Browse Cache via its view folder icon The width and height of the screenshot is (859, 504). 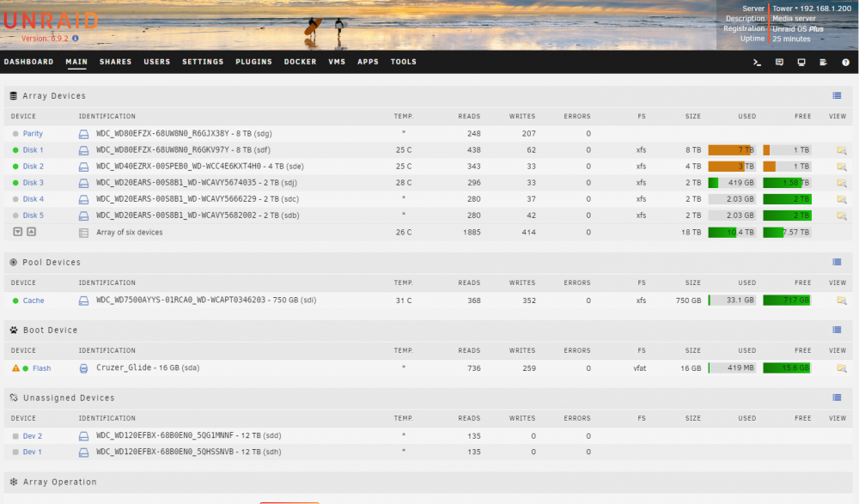click(842, 301)
